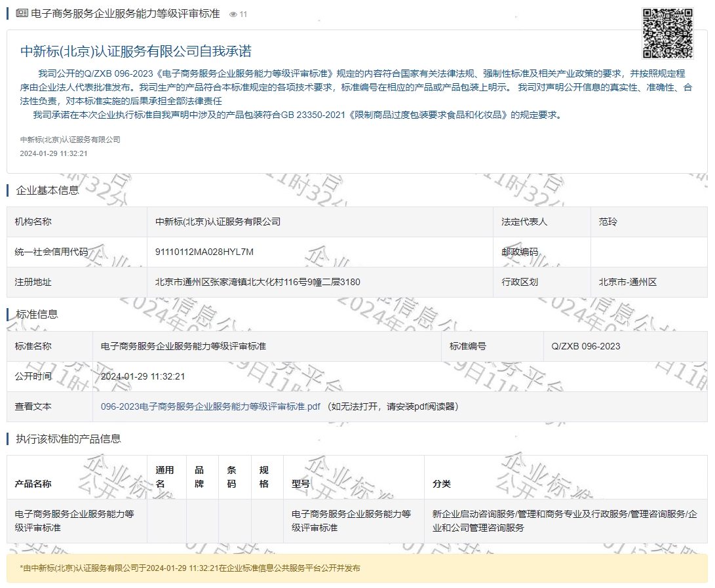Click the view count number 11

click(x=244, y=14)
